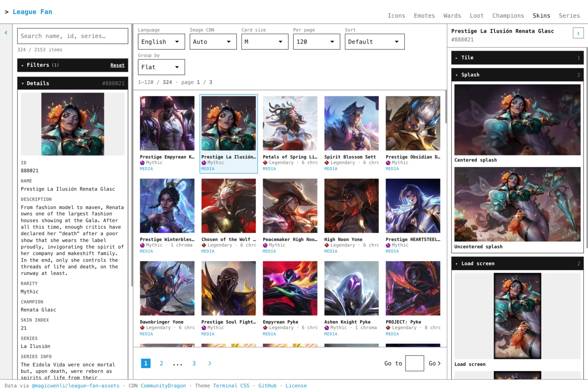Select the Peacemaker High Noon card
The height and width of the screenshot is (392, 588).
[x=290, y=216]
